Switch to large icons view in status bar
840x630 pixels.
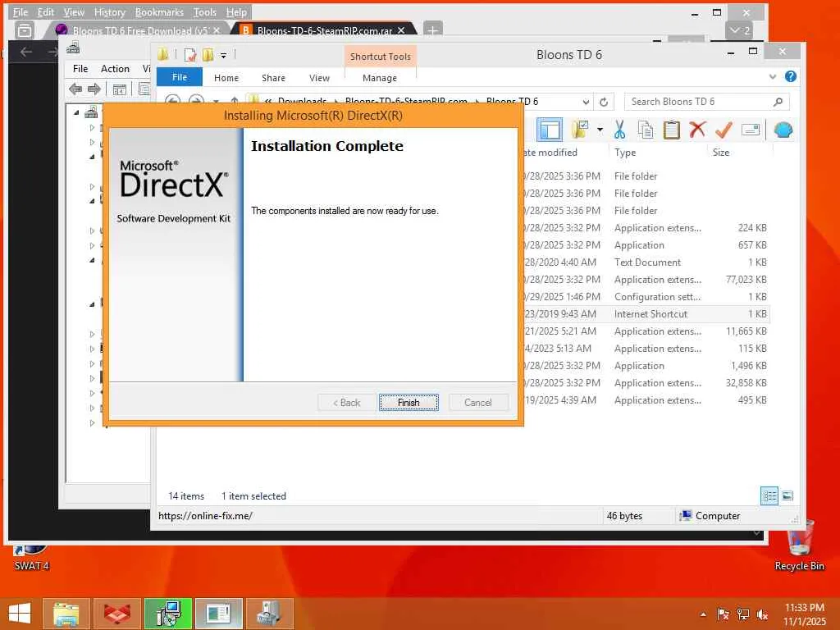point(787,495)
